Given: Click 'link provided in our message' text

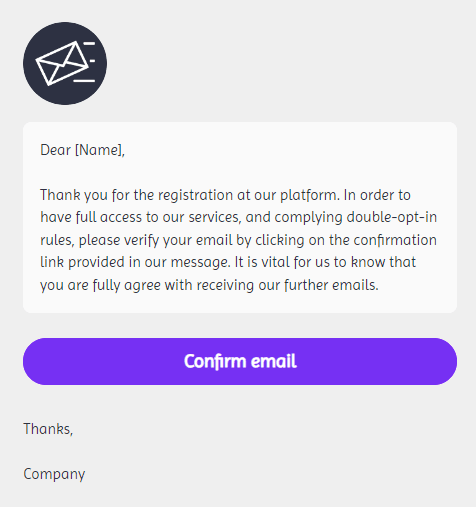Looking at the screenshot, I should (135, 262).
